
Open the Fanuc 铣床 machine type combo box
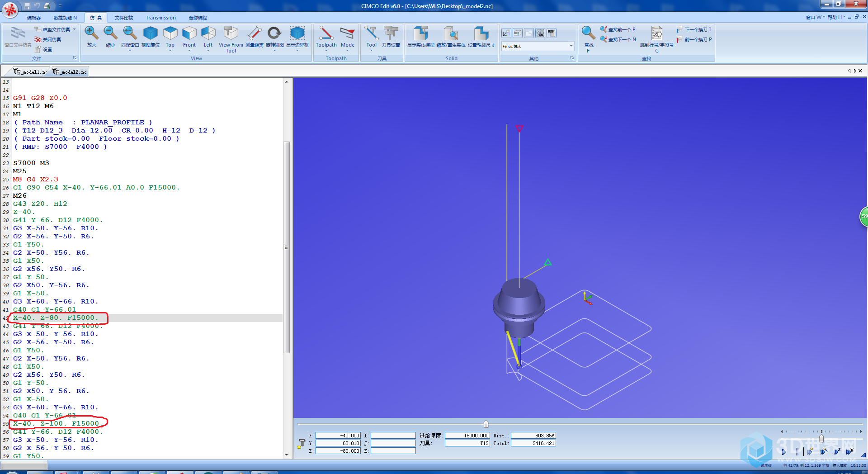(538, 46)
